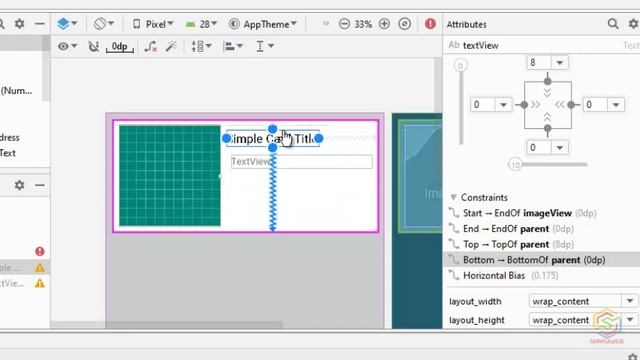Open the AppTheme selector
The height and width of the screenshot is (360, 640).
coord(262,24)
